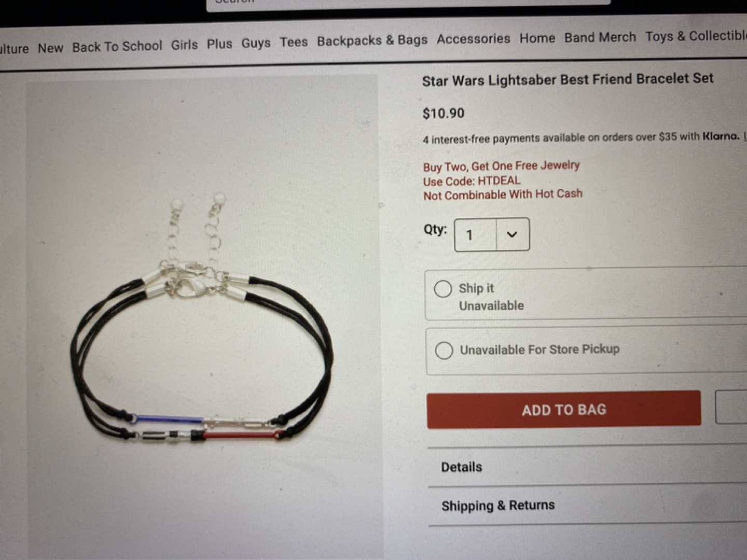Open the Back To School menu

point(117,47)
